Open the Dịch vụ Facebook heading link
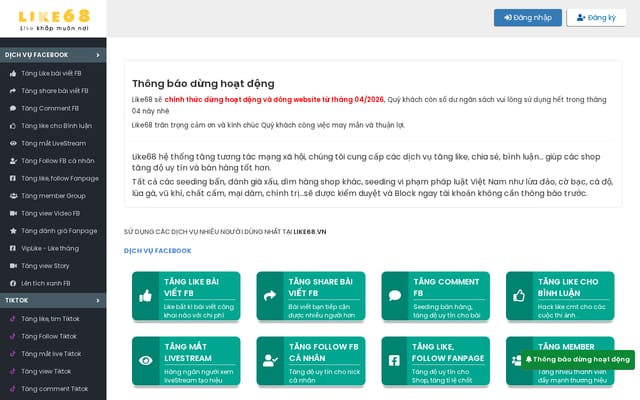640x400 pixels. [158, 251]
